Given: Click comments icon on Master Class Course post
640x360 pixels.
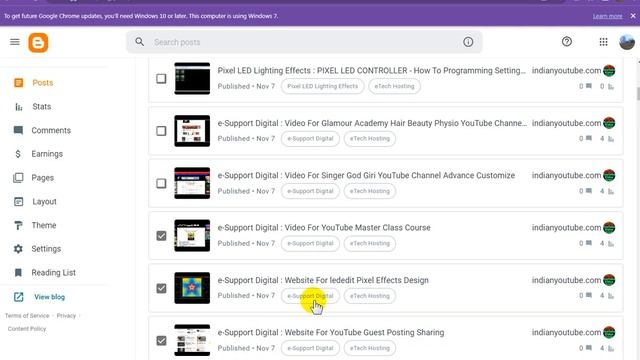Looking at the screenshot, I should click(x=589, y=243).
